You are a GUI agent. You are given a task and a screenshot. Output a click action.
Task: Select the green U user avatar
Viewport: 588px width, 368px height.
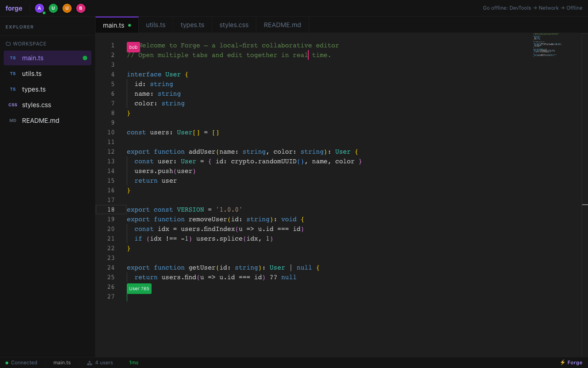tap(53, 8)
